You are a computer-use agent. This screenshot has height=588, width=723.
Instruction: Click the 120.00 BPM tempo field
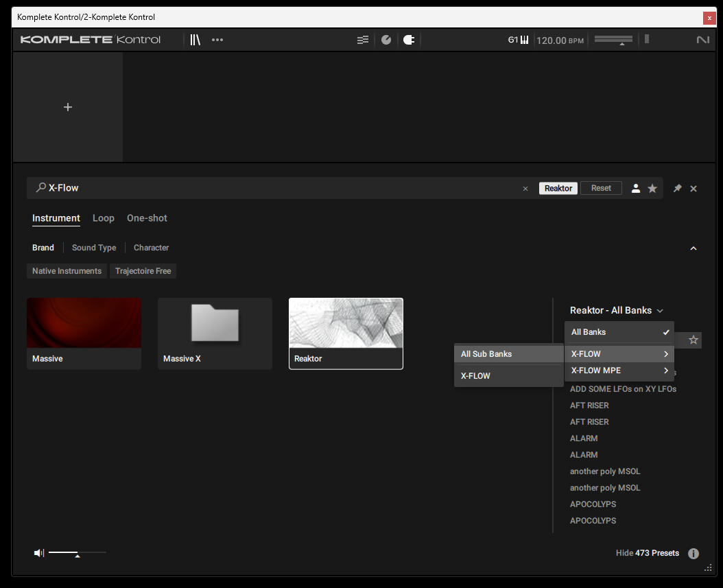(x=560, y=40)
